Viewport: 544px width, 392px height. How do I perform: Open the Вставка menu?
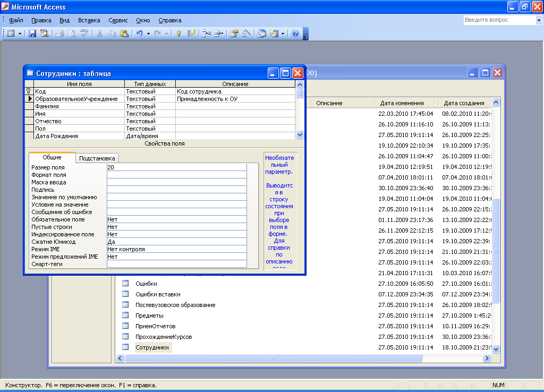pyautogui.click(x=89, y=20)
